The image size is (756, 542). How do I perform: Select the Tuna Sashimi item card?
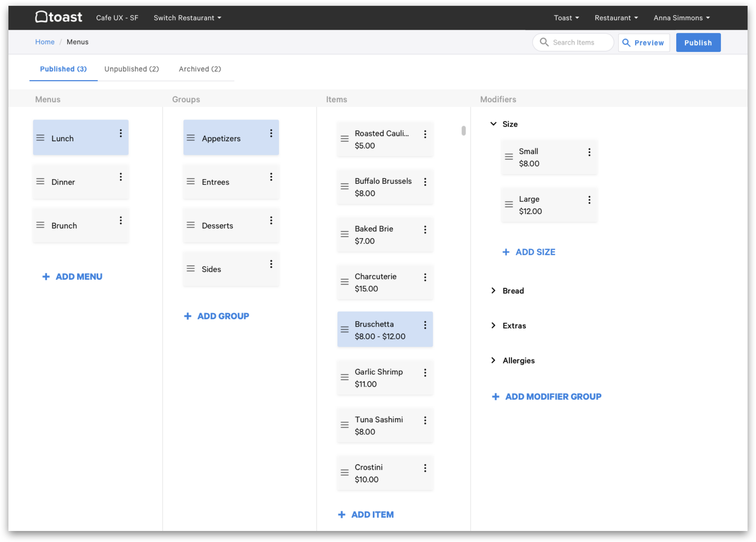coord(385,425)
